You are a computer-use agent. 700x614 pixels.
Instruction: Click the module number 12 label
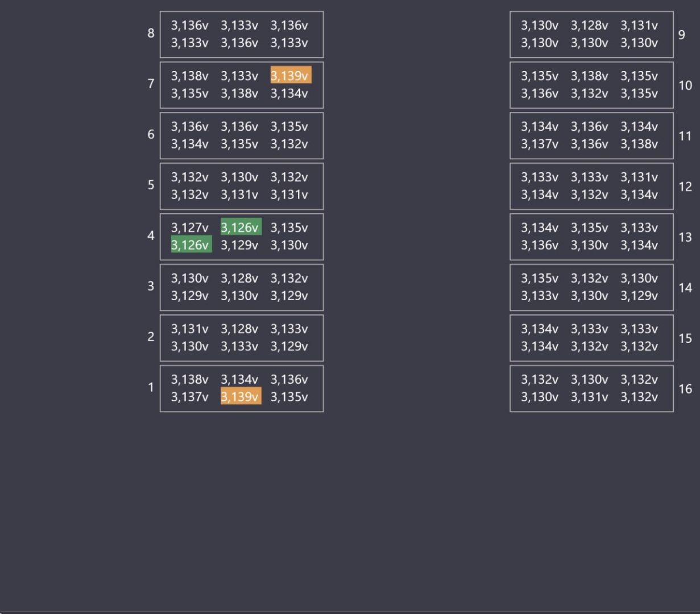pyautogui.click(x=685, y=186)
